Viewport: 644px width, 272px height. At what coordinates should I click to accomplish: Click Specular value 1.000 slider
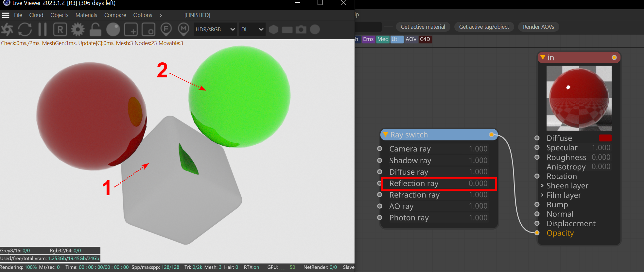601,148
